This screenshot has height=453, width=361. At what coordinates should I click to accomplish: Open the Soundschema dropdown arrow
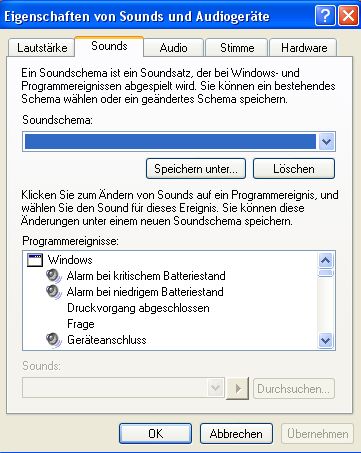326,142
